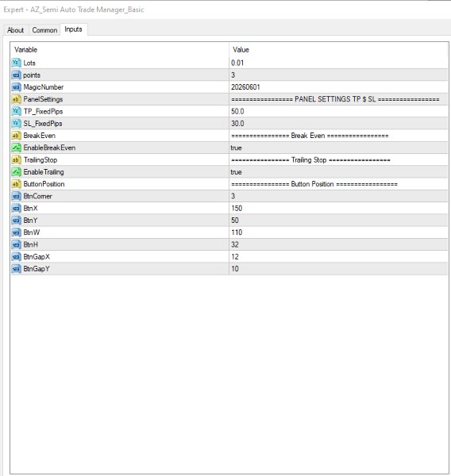This screenshot has height=476, width=451.
Task: Select the Inputs tab
Action: point(74,29)
